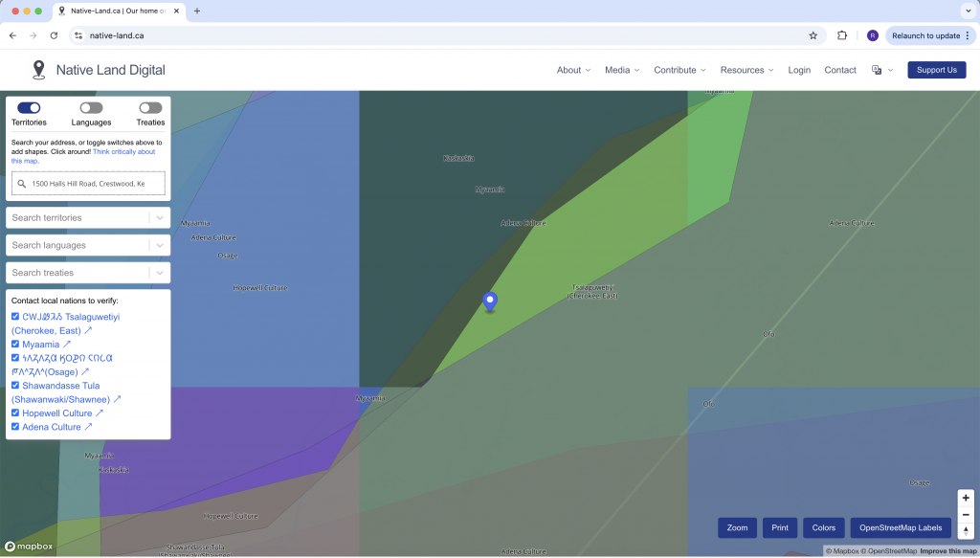Open the Adena Culture external link arrow
Screen dimensions: 980x558
tap(88, 427)
